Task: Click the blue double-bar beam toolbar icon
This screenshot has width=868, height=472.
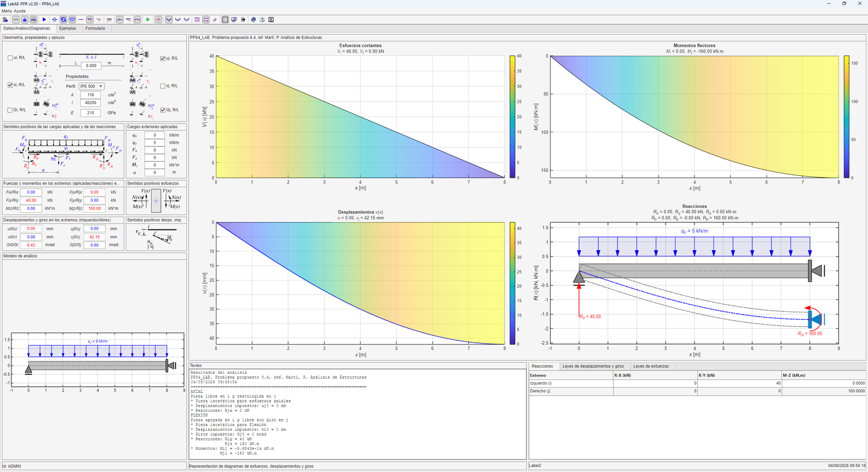Action: click(x=63, y=20)
